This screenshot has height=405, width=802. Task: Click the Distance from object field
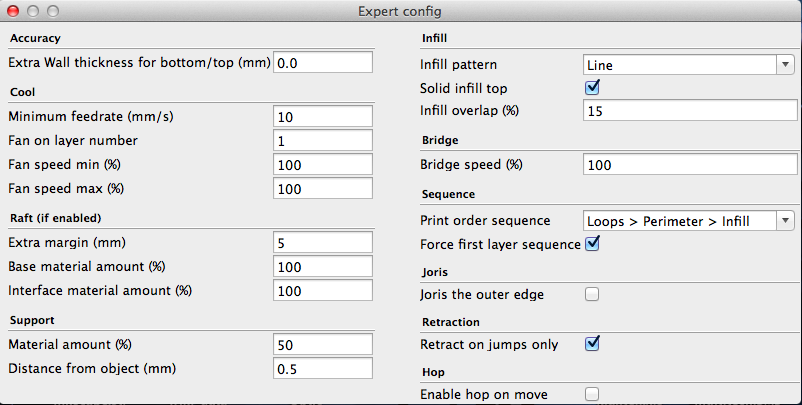pyautogui.click(x=322, y=368)
